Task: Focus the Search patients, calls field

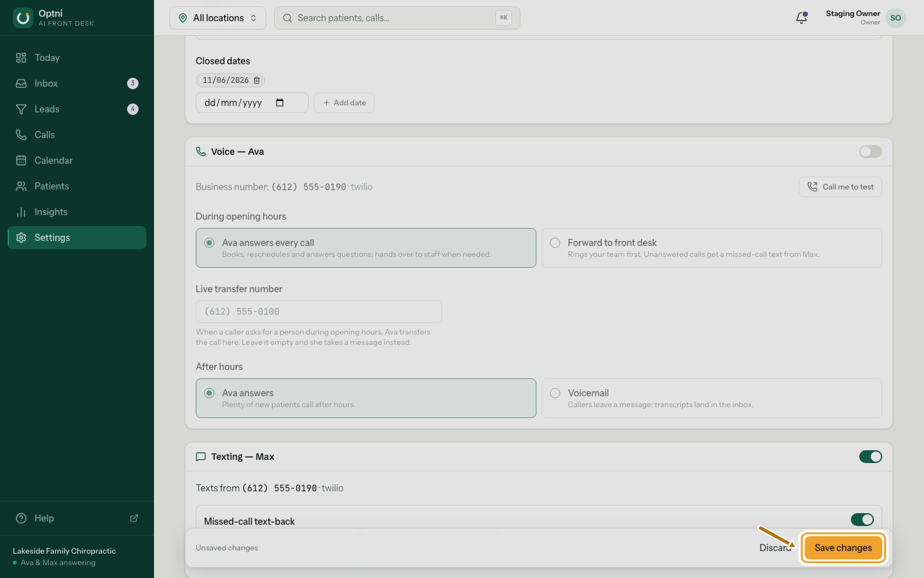Action: pos(397,18)
